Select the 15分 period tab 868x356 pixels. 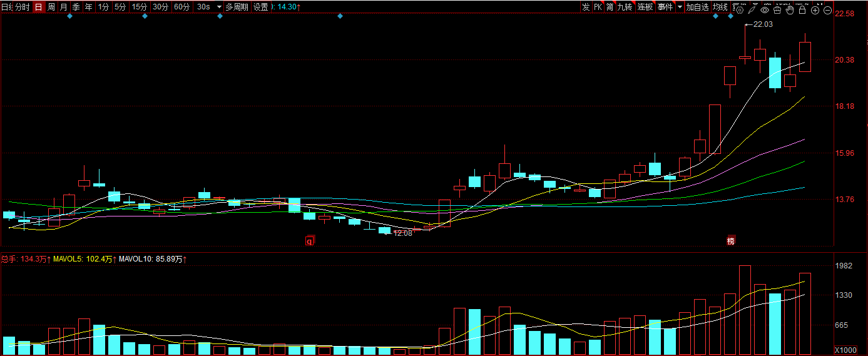[140, 7]
